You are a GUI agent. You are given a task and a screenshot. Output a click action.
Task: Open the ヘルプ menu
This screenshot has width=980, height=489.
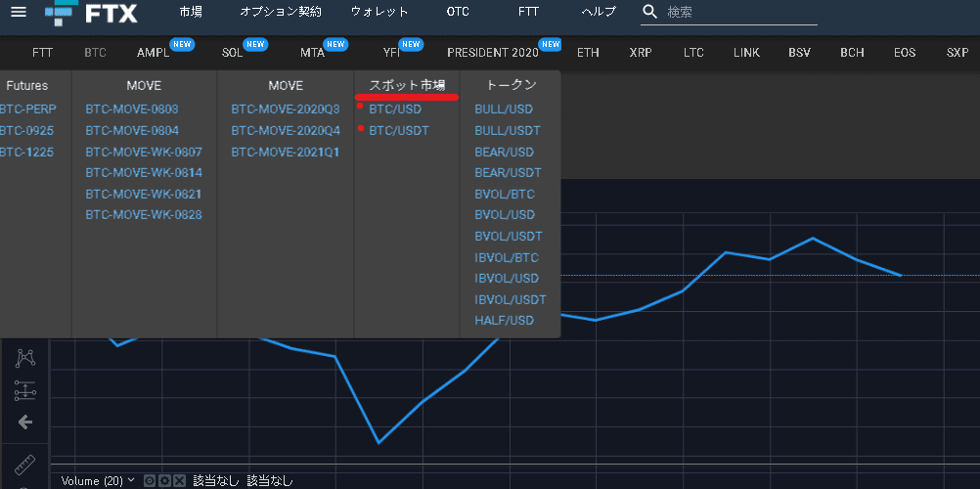tap(599, 12)
